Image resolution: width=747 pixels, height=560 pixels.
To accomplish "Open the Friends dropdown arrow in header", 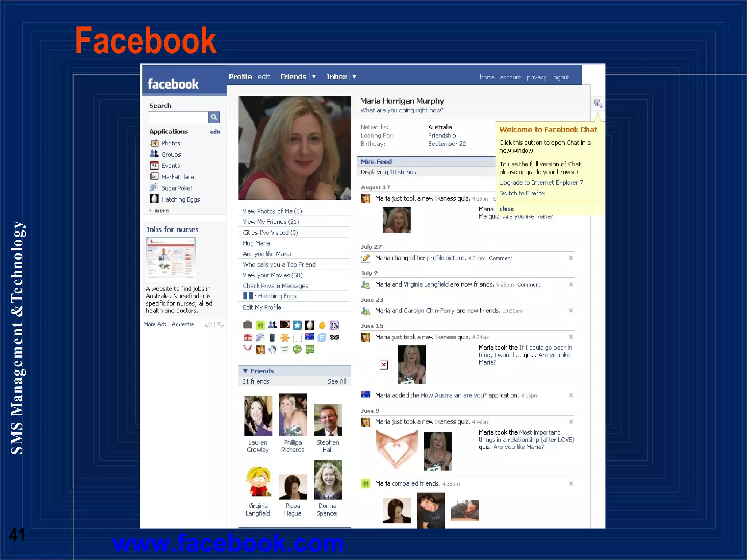I will 314,77.
